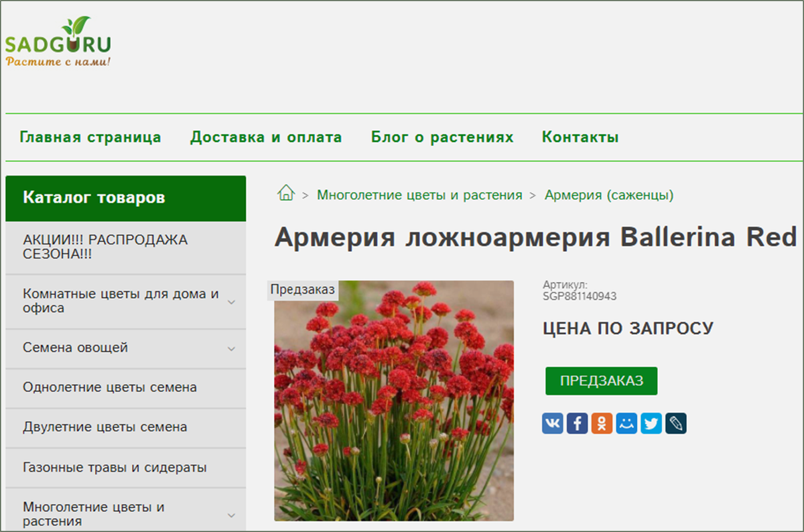804x532 pixels.
Task: Click product title Армерия ложноармерия Ballerina Red
Action: pyautogui.click(x=536, y=237)
